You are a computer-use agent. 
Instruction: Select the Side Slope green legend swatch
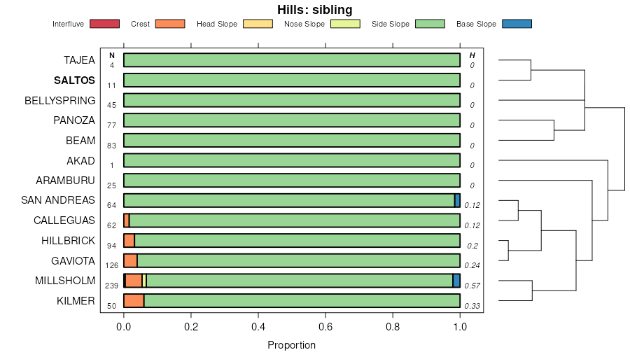point(430,24)
